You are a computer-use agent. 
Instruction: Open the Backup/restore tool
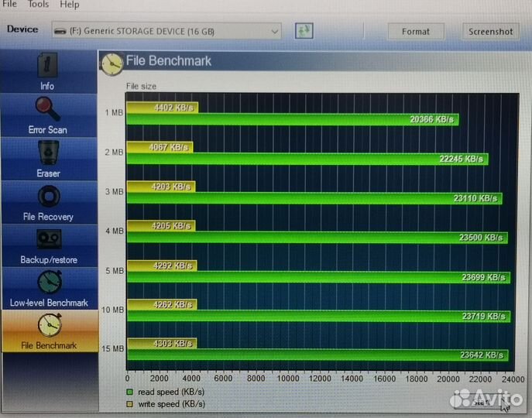(48, 245)
